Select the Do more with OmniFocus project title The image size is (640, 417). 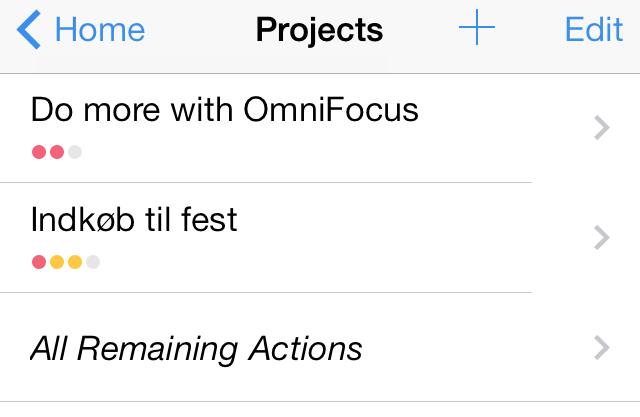(x=224, y=110)
